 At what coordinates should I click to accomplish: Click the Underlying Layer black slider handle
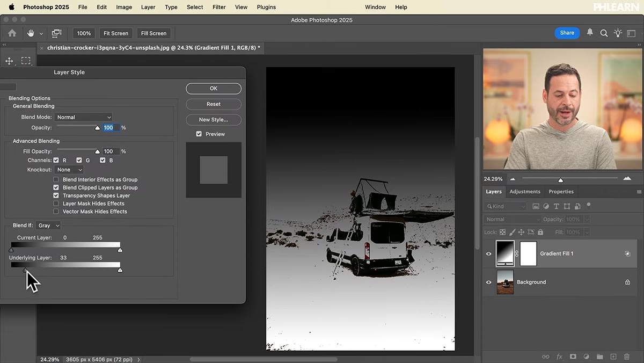(x=25, y=270)
